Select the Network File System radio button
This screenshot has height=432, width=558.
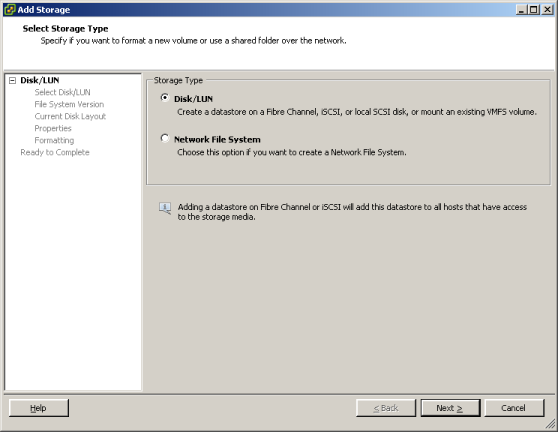[x=165, y=138]
